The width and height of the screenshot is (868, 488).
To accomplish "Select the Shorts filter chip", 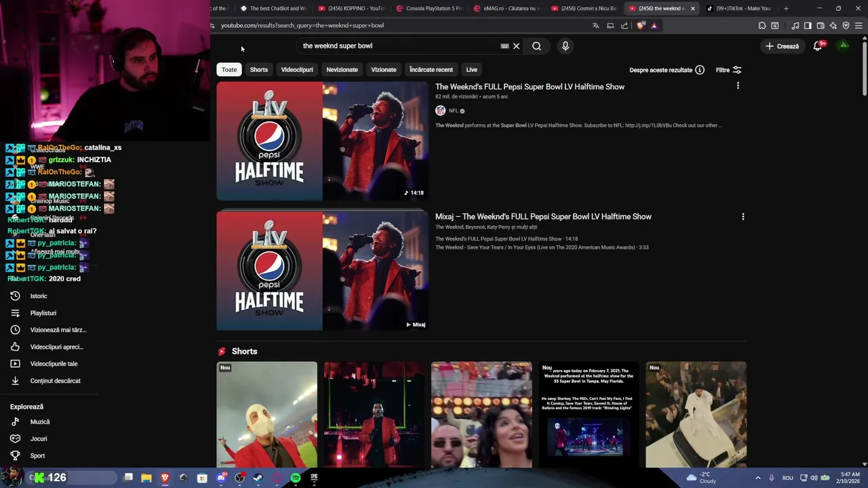I will pyautogui.click(x=258, y=70).
